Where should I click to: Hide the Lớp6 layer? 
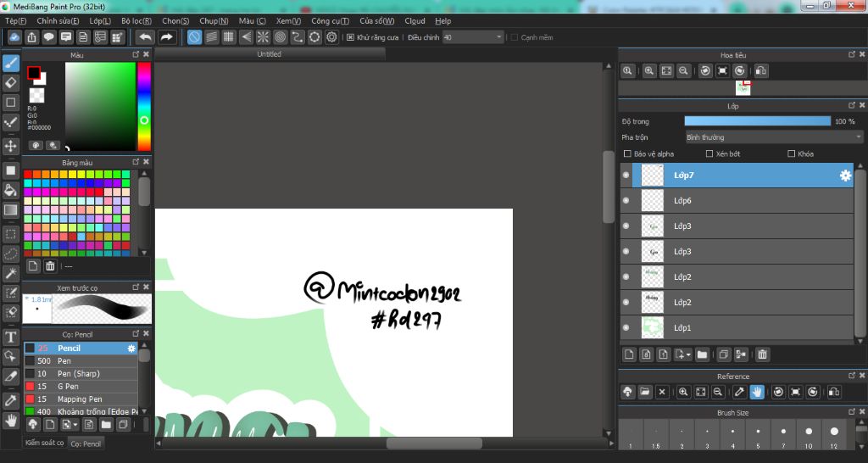(x=626, y=200)
